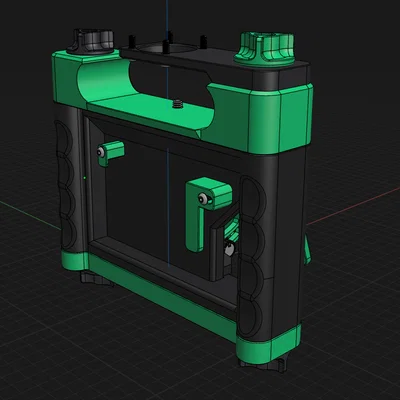Pick the green bottom-left corner cap
Viewport: 400px width, 400px height.
(75, 261)
